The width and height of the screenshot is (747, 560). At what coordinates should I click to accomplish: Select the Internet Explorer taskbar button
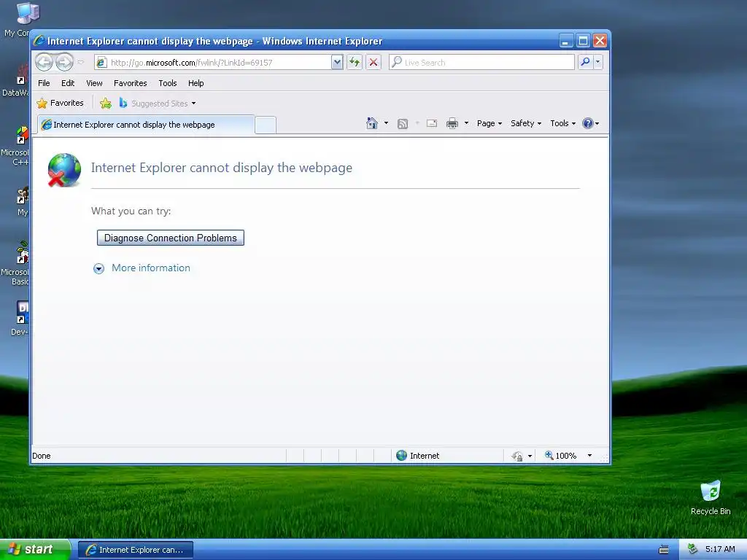tap(135, 550)
